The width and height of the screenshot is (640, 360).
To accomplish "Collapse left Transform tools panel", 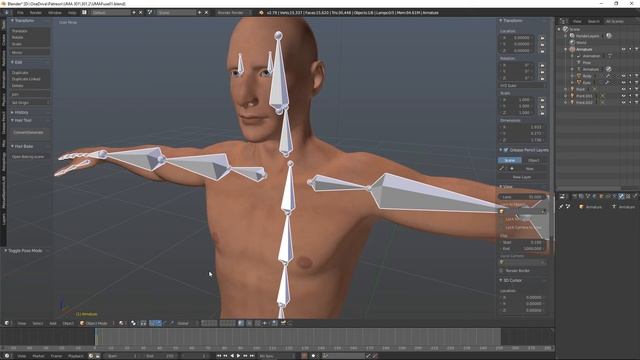I will point(12,20).
